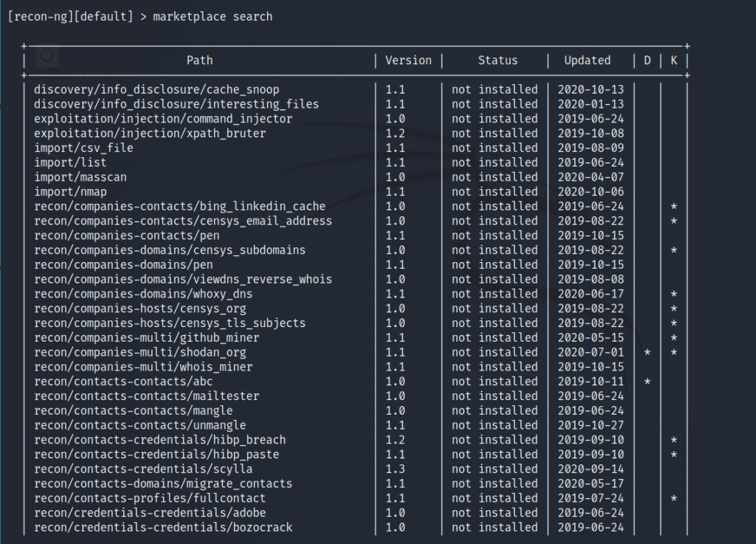Click date 2020-04-07 in masscan row

(591, 177)
